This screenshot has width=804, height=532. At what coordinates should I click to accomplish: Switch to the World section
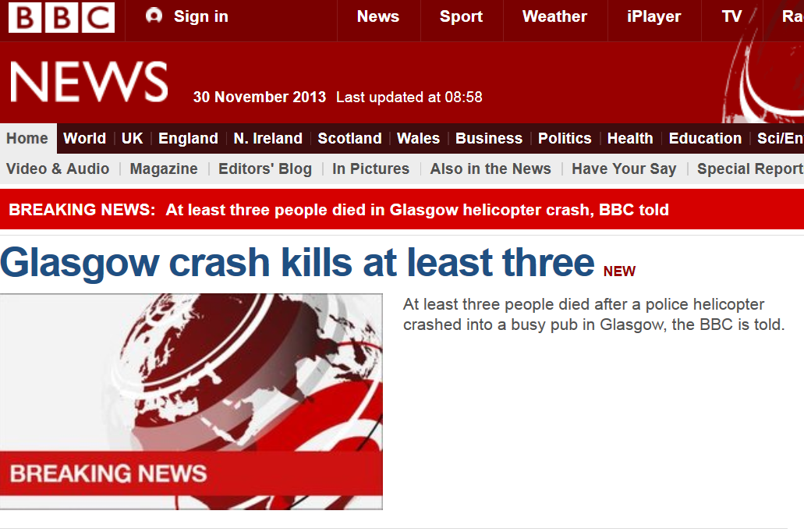click(x=84, y=139)
